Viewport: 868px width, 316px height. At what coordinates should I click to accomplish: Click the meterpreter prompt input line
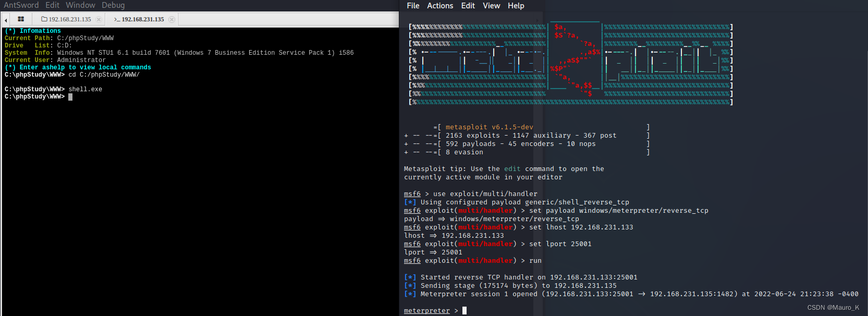click(435, 311)
